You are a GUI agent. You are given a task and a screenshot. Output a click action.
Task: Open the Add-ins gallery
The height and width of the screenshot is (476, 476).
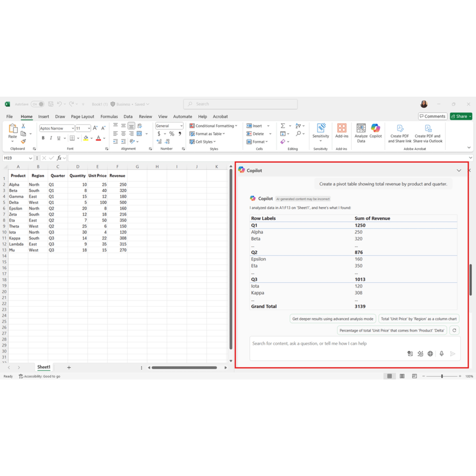pos(342,131)
